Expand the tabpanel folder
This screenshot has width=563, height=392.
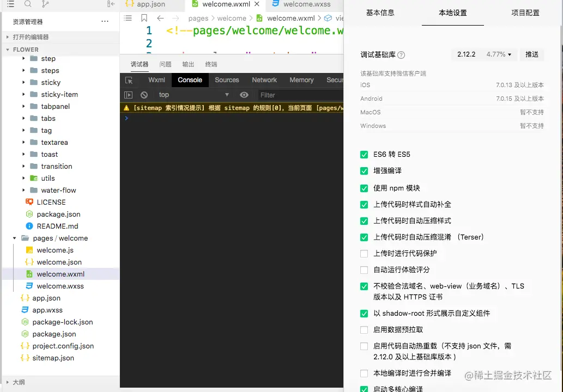[55, 106]
